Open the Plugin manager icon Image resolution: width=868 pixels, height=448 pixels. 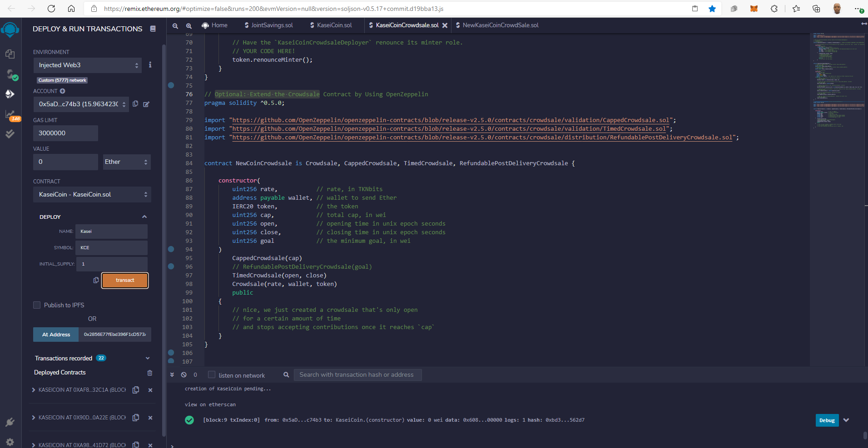[10, 422]
